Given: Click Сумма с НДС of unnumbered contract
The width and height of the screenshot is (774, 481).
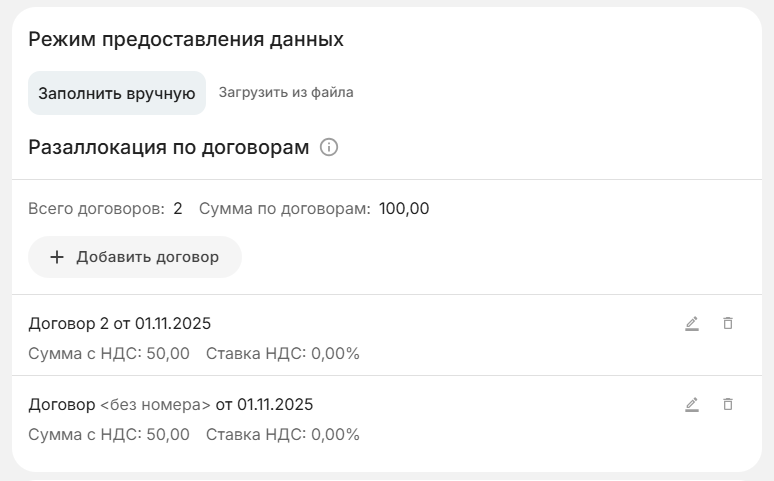Looking at the screenshot, I should (x=109, y=434).
